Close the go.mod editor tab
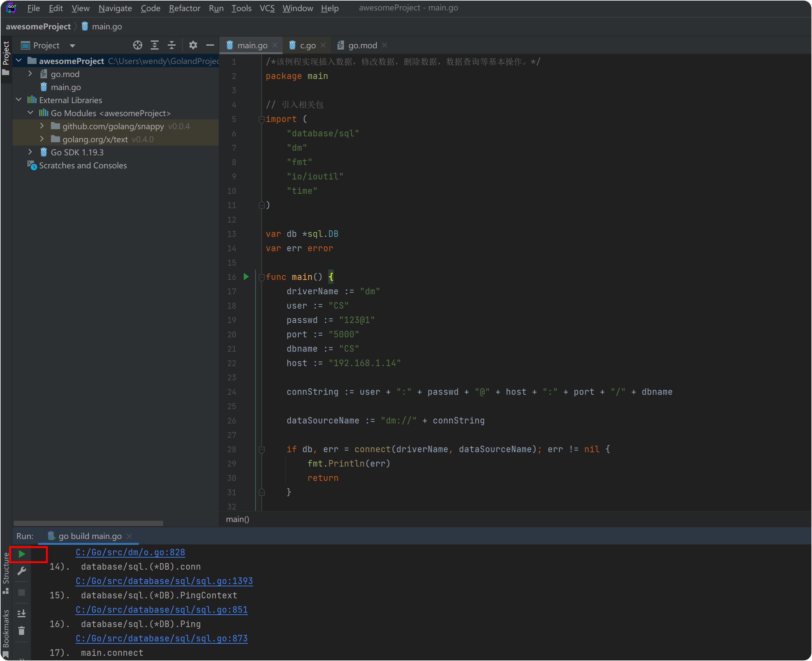Viewport: 812px width, 661px height. click(384, 45)
